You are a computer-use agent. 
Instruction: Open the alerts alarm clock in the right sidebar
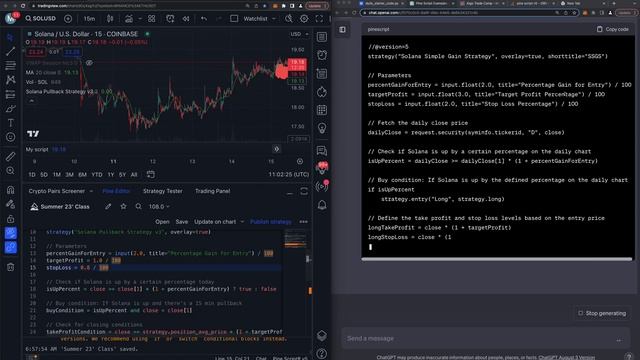(322, 55)
